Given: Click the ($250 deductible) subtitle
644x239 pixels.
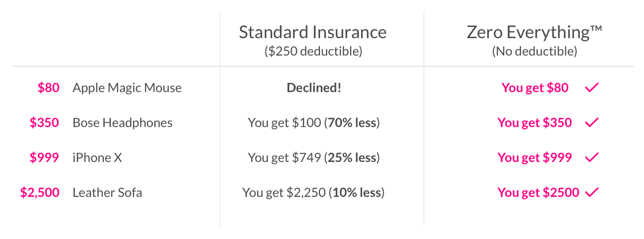Looking at the screenshot, I should point(313,51).
